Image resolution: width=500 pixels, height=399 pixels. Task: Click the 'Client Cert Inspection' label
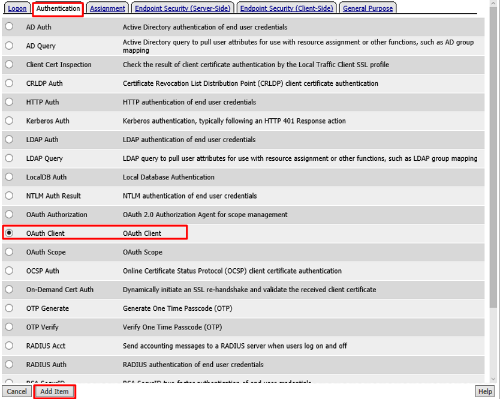tap(59, 64)
